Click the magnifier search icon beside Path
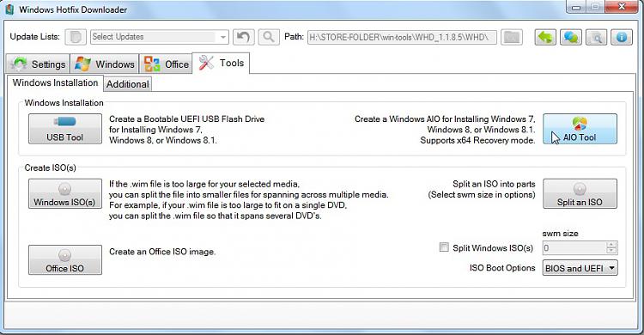This screenshot has width=644, height=335. 269,37
